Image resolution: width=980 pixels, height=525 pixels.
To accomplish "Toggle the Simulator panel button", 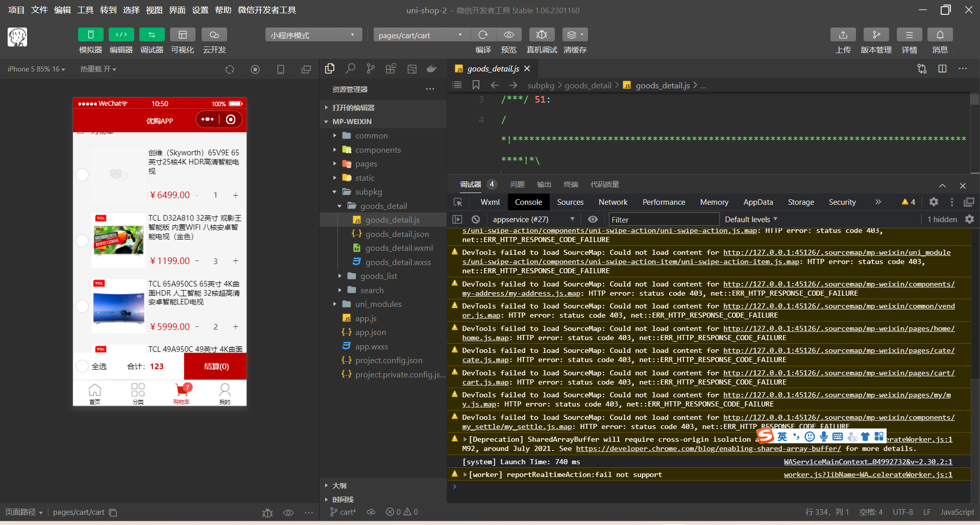I will (x=90, y=35).
